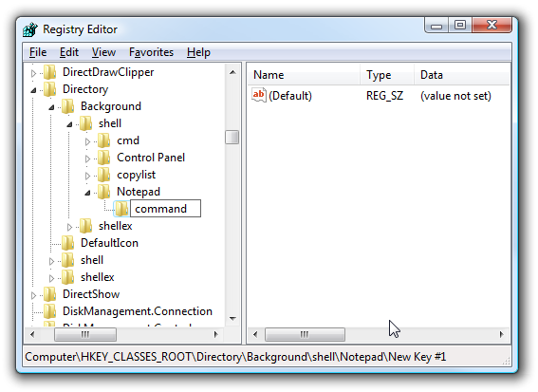Select the (Default) string value icon

click(259, 95)
